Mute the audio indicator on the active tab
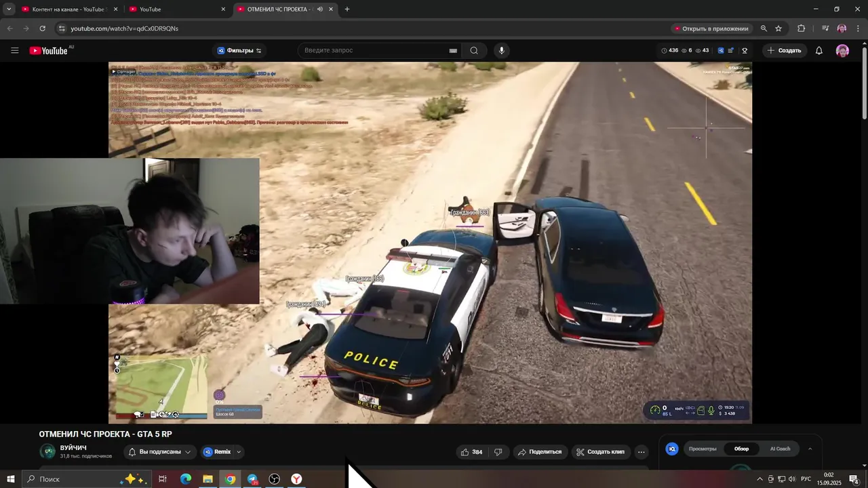 pos(319,9)
